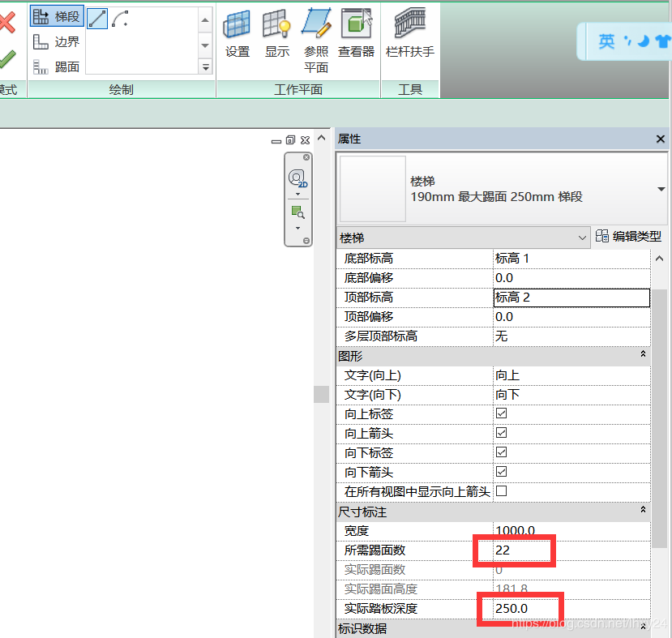
Task: Click the 宽度 value 1000.0
Action: coord(571,531)
